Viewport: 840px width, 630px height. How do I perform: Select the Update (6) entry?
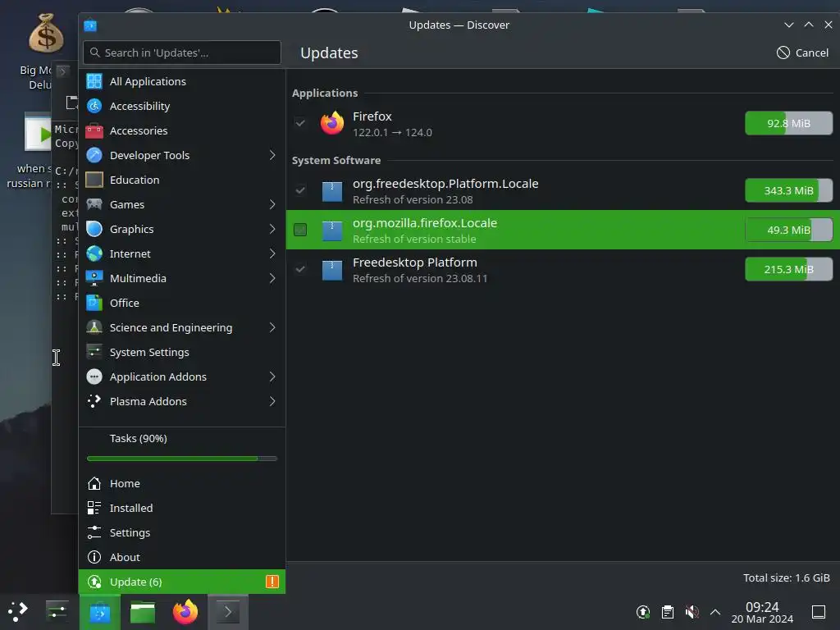(181, 582)
